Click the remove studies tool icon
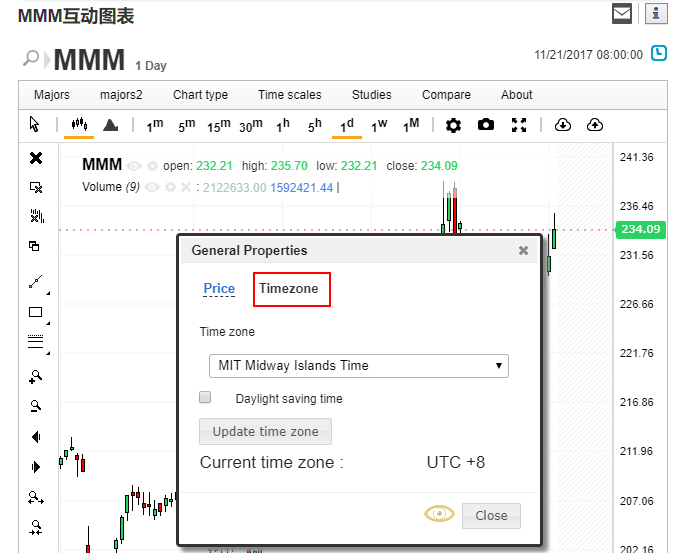The width and height of the screenshot is (677, 553). click(37, 216)
